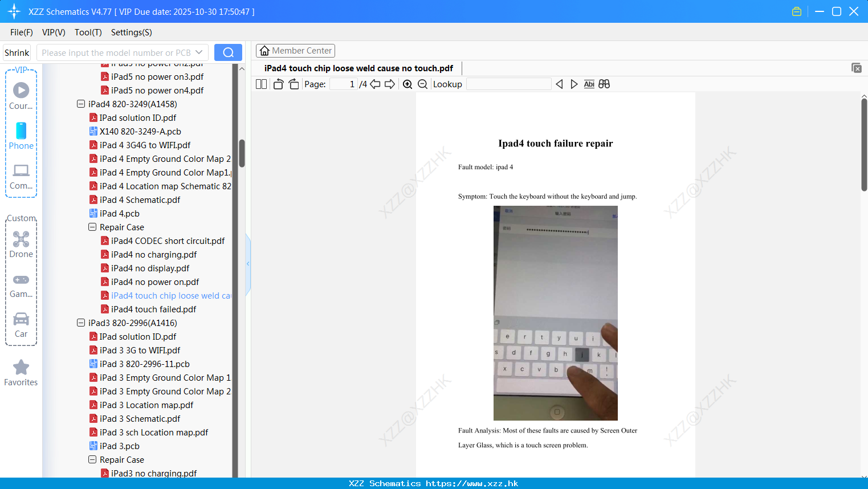
Task: Open the model number dropdown
Action: [199, 52]
